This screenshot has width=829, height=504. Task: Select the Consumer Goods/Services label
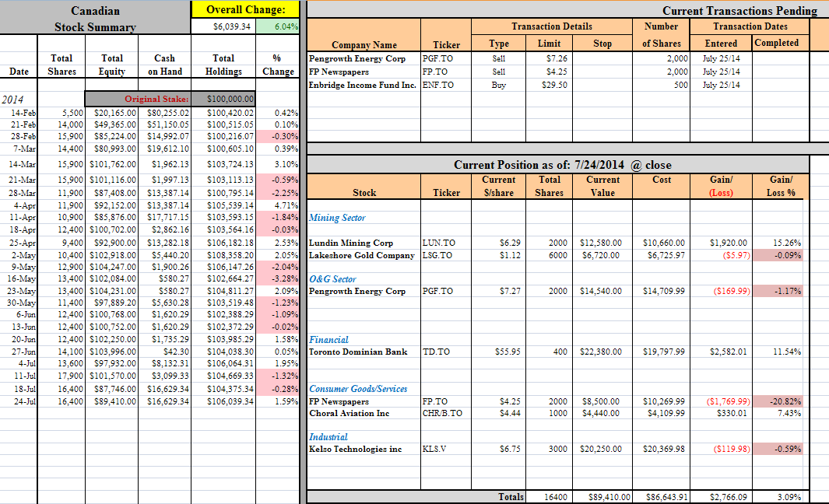coord(358,389)
